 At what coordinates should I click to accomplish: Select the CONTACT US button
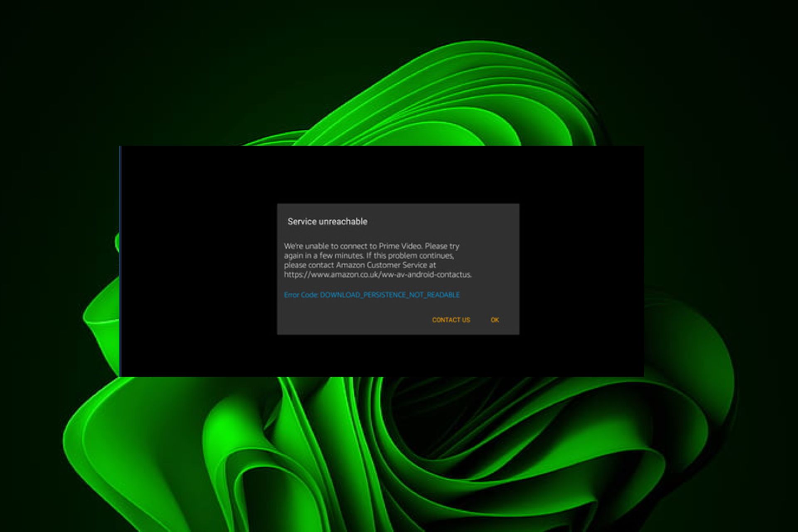(451, 320)
